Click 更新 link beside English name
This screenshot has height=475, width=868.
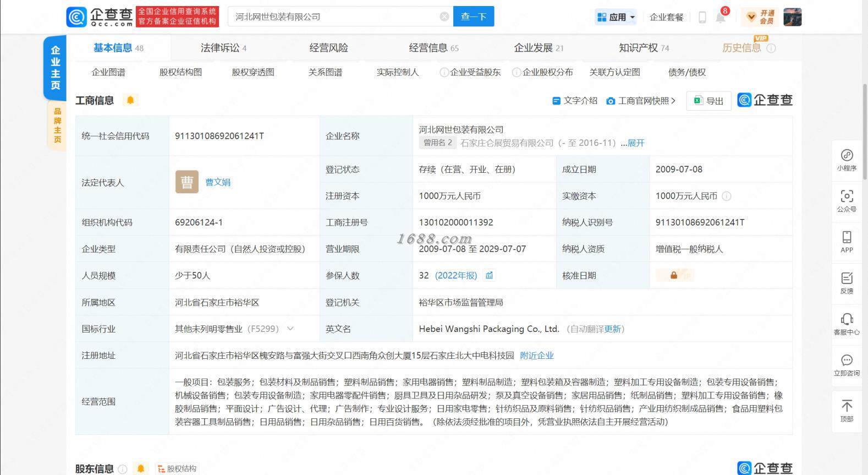[613, 329]
